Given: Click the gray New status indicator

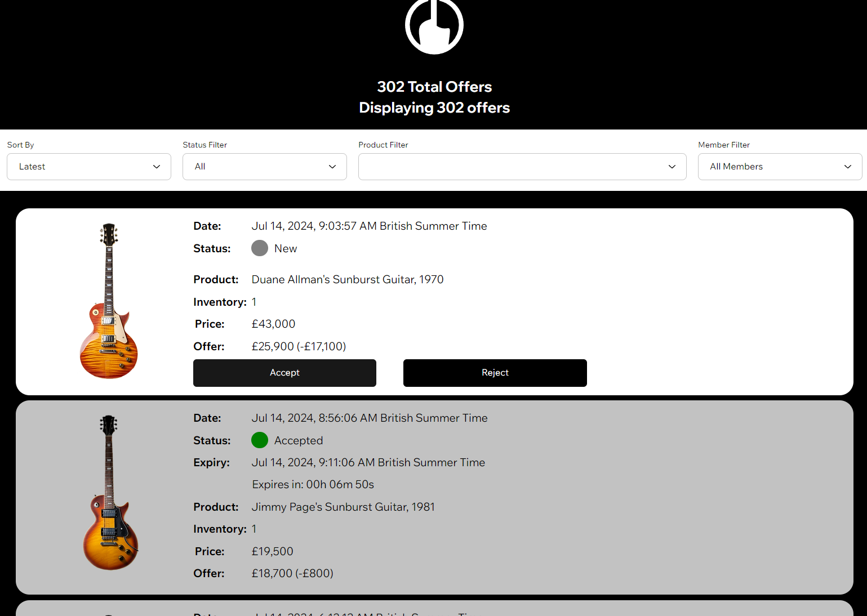Looking at the screenshot, I should 260,248.
